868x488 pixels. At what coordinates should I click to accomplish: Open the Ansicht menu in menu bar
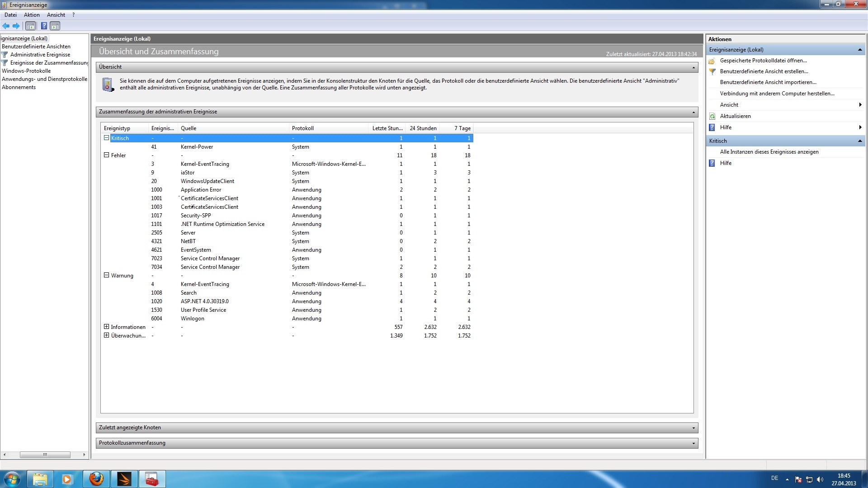click(x=56, y=15)
